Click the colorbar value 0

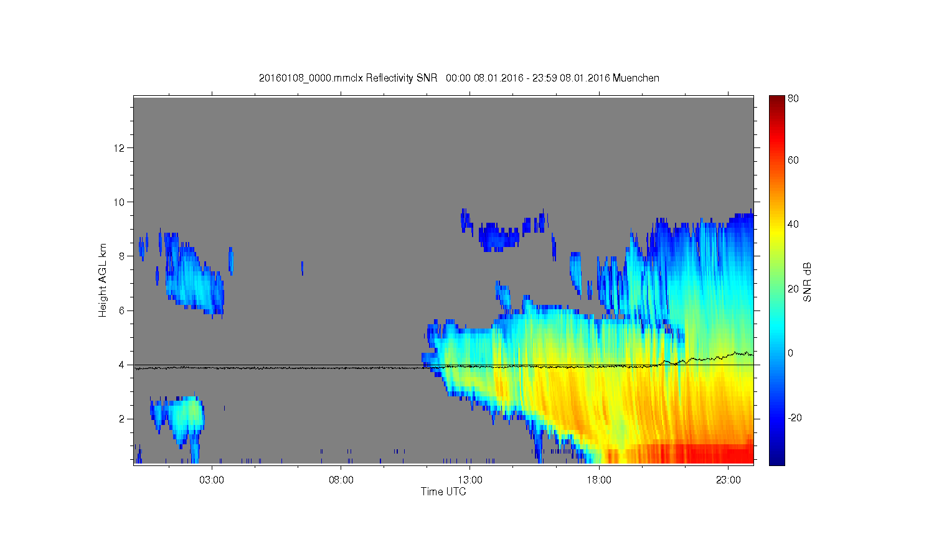[x=791, y=353]
